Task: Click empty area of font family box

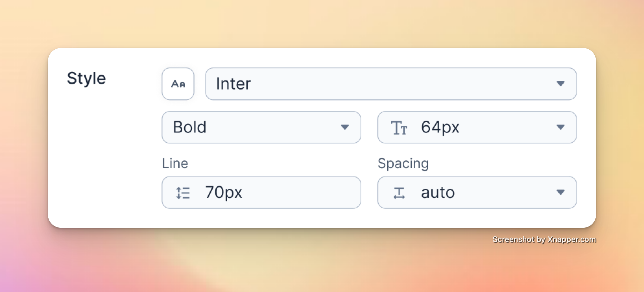Action: click(389, 84)
